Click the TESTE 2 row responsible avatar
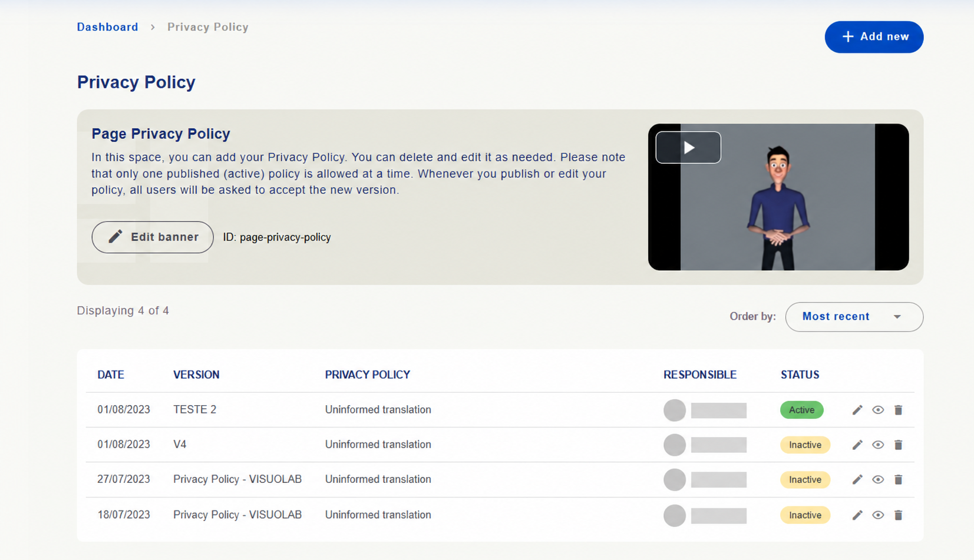974x560 pixels. (x=675, y=410)
